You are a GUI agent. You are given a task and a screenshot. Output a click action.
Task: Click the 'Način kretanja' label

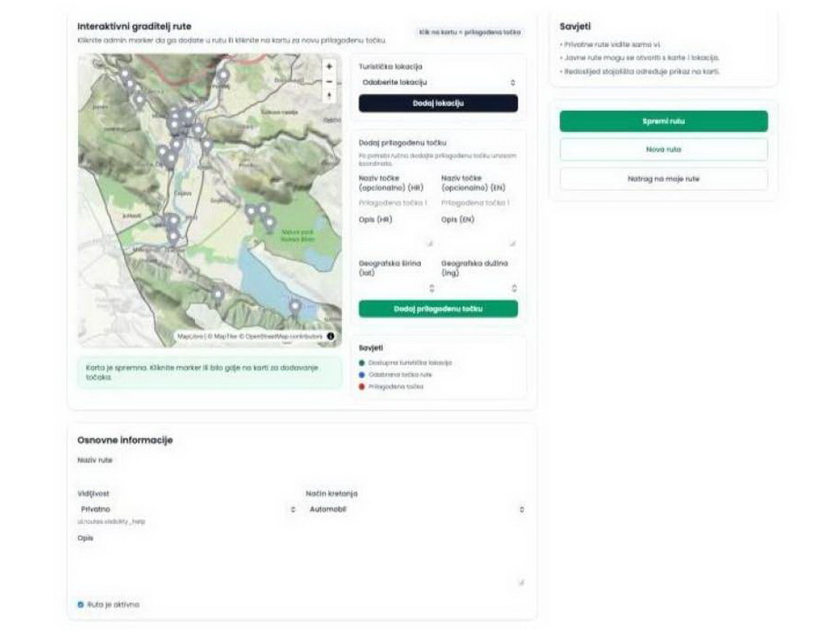331,493
